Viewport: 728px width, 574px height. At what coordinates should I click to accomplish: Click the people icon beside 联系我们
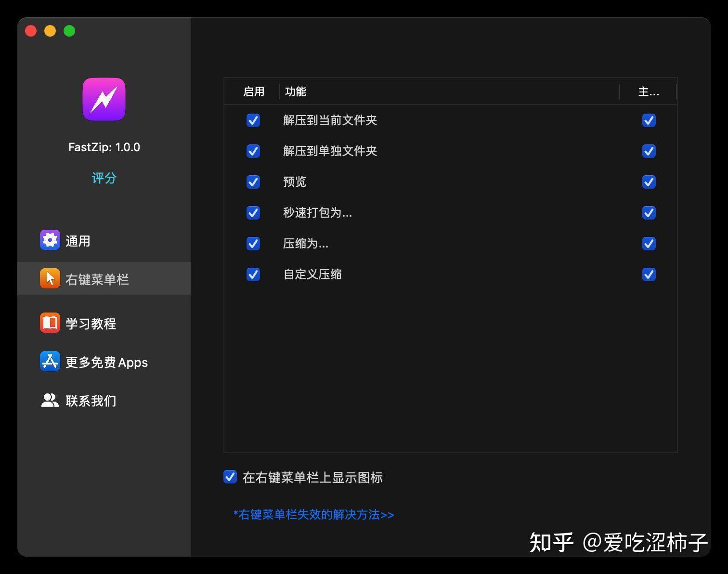click(x=49, y=400)
